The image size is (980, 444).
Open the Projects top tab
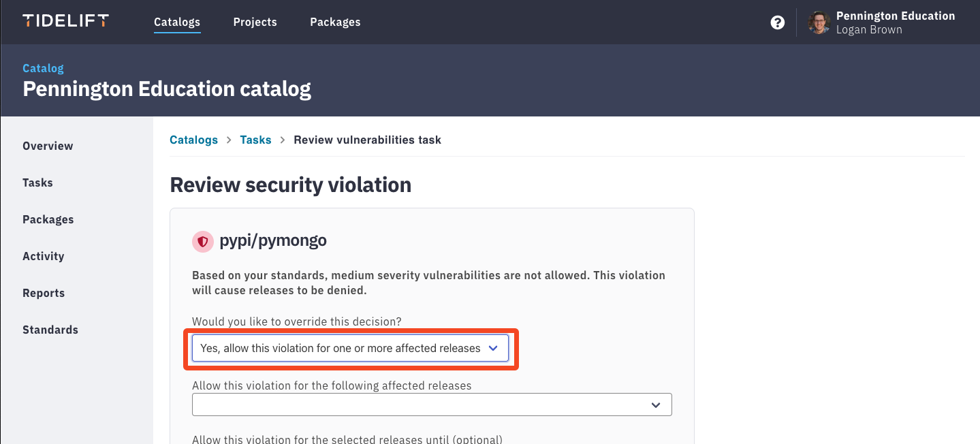click(x=255, y=22)
